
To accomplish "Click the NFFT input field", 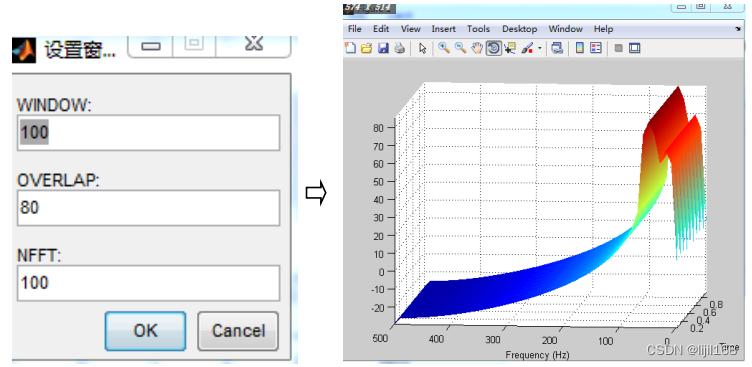I will pos(148,283).
